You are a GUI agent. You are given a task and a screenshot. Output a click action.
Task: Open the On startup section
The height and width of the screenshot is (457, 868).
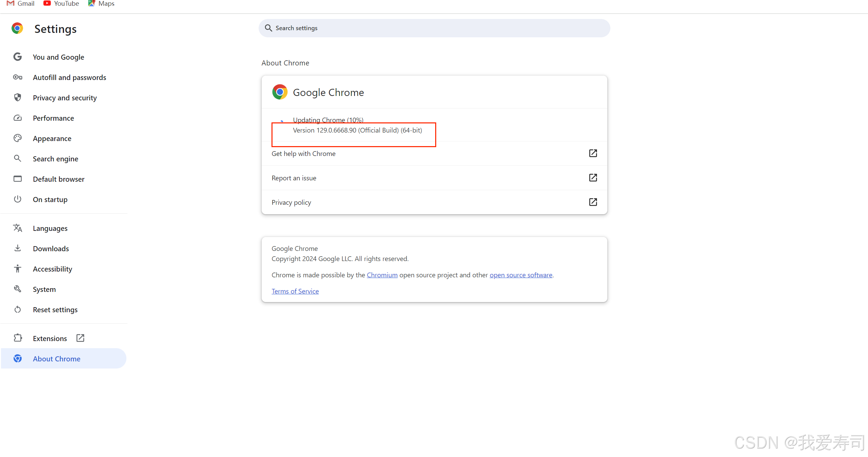[50, 199]
